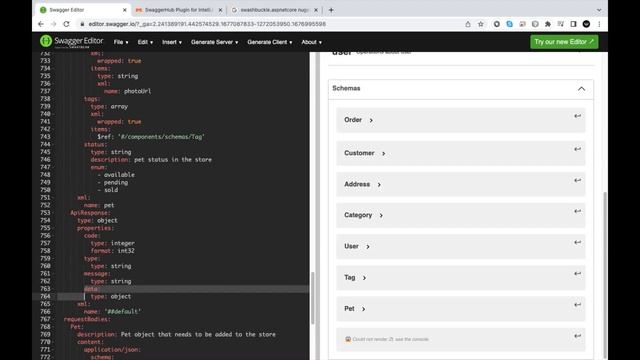Image resolution: width=640 pixels, height=360 pixels.
Task: Open the Insert menu
Action: pyautogui.click(x=172, y=42)
